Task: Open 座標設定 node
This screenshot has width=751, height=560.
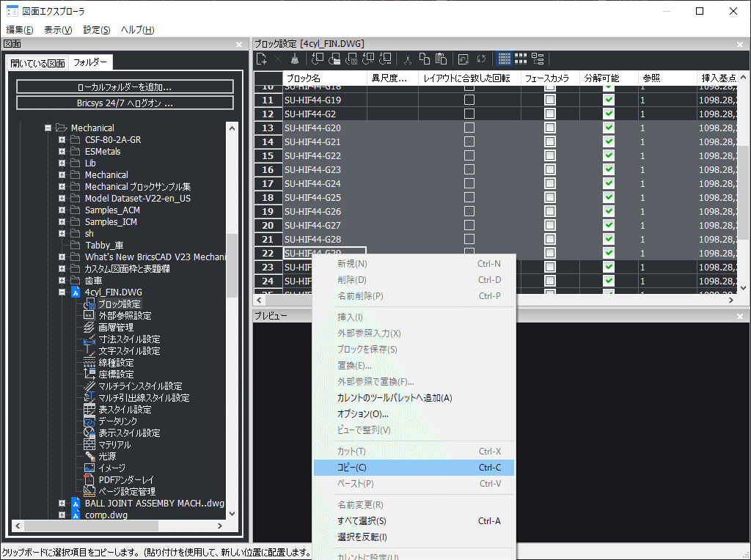Action: click(x=116, y=375)
